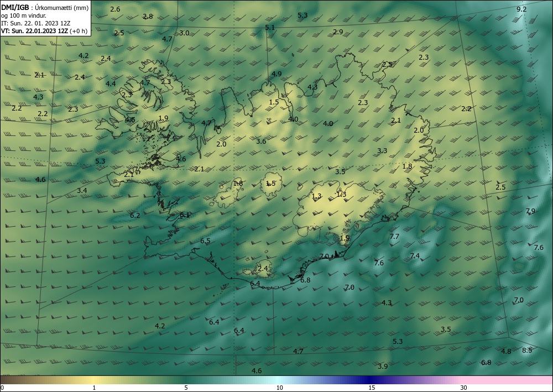Click the 2.9 value on the map

coord(338,32)
